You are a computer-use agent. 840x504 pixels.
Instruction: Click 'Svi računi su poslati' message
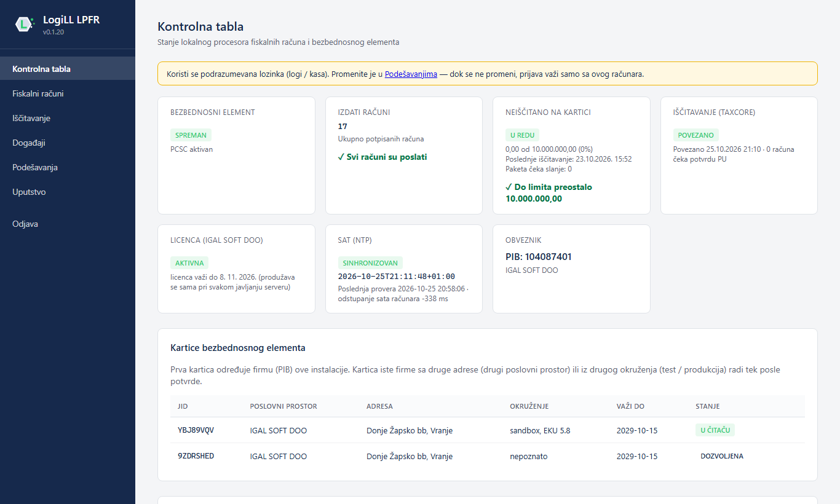click(x=382, y=157)
